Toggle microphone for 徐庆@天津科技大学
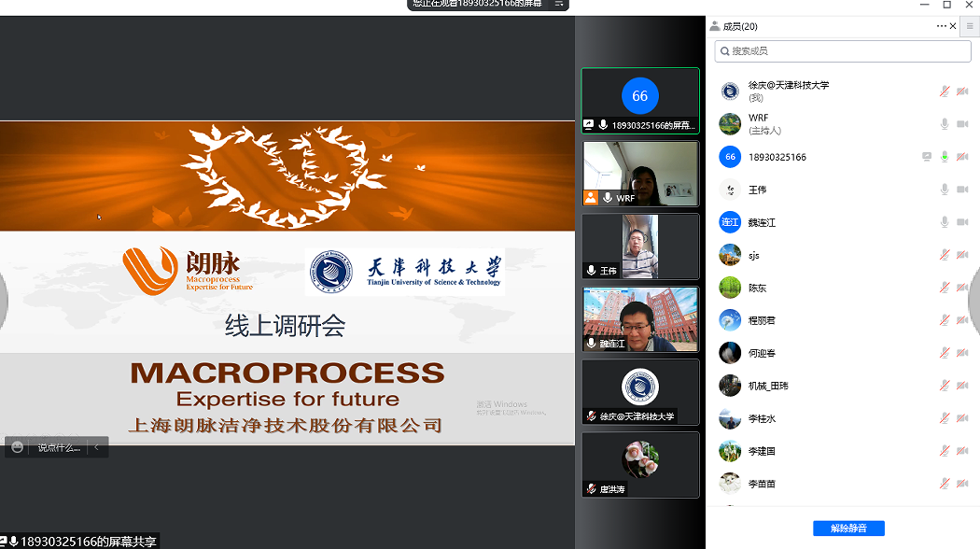The width and height of the screenshot is (980, 549). tap(945, 91)
